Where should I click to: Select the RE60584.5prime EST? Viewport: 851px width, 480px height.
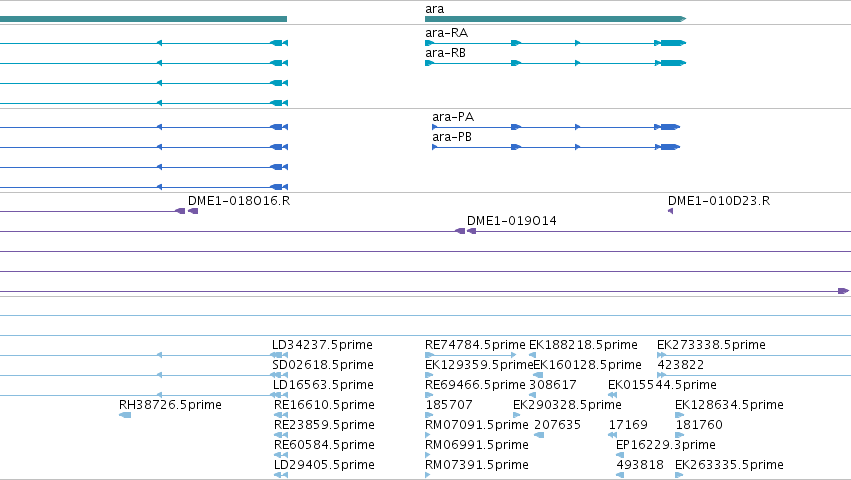click(x=324, y=445)
